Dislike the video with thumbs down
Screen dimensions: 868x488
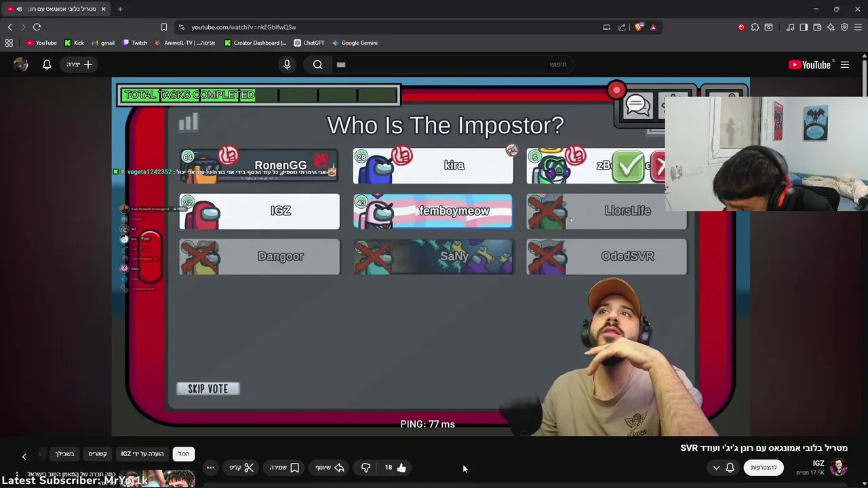pyautogui.click(x=366, y=468)
